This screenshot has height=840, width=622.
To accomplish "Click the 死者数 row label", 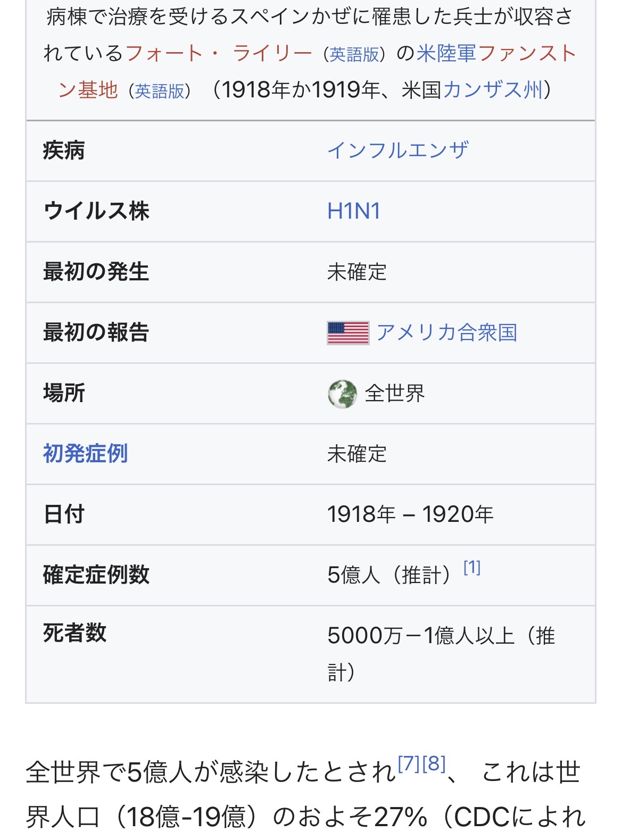I will pyautogui.click(x=74, y=633).
